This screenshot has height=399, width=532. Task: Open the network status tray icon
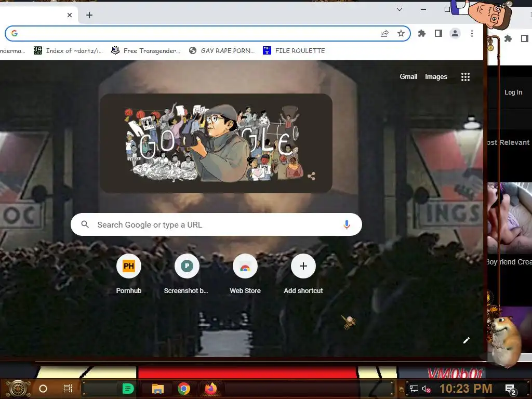click(414, 389)
